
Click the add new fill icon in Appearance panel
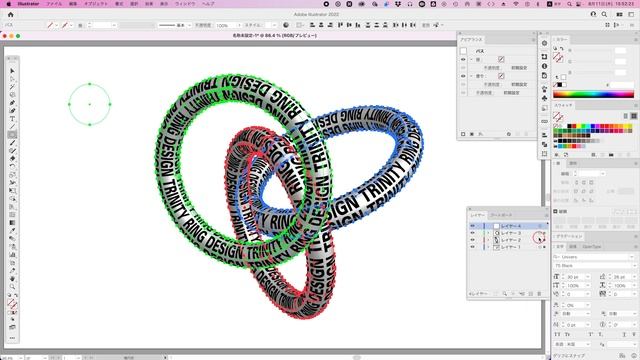click(x=472, y=134)
